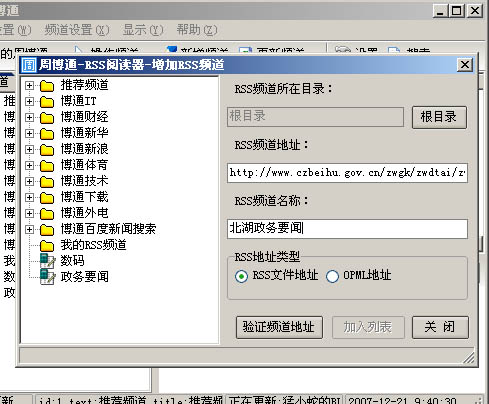
Task: Expand the 博通新华 tree node
Action: pyautogui.click(x=29, y=133)
